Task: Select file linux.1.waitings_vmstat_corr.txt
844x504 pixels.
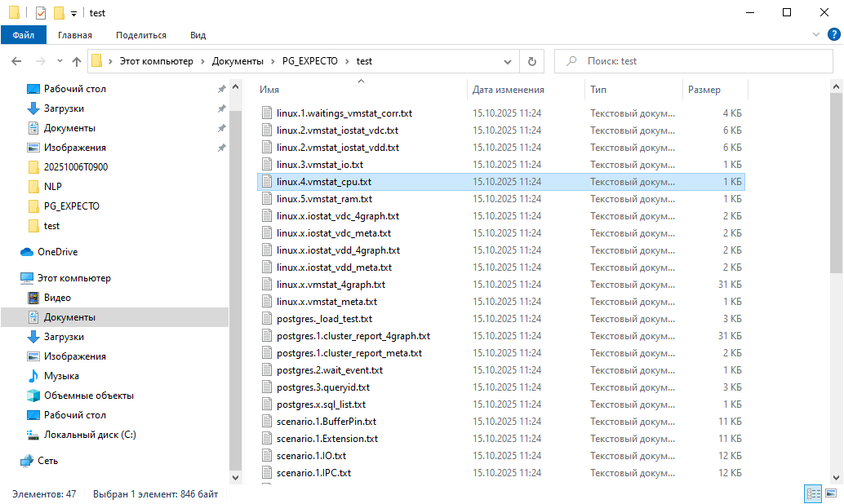Action: point(344,113)
